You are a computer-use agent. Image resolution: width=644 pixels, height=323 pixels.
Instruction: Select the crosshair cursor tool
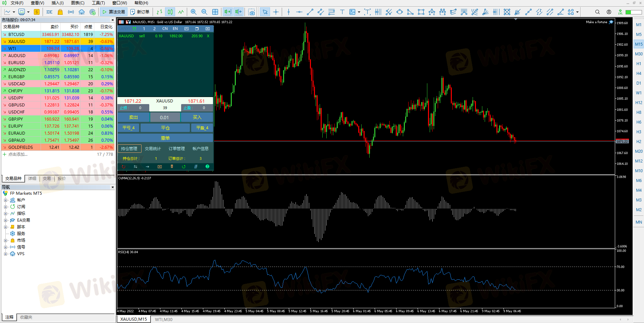pyautogui.click(x=276, y=12)
